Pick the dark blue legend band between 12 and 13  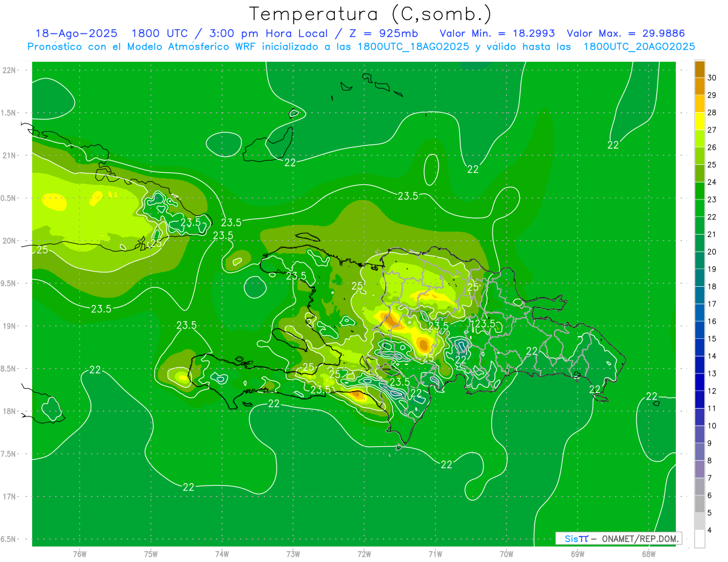tap(699, 382)
